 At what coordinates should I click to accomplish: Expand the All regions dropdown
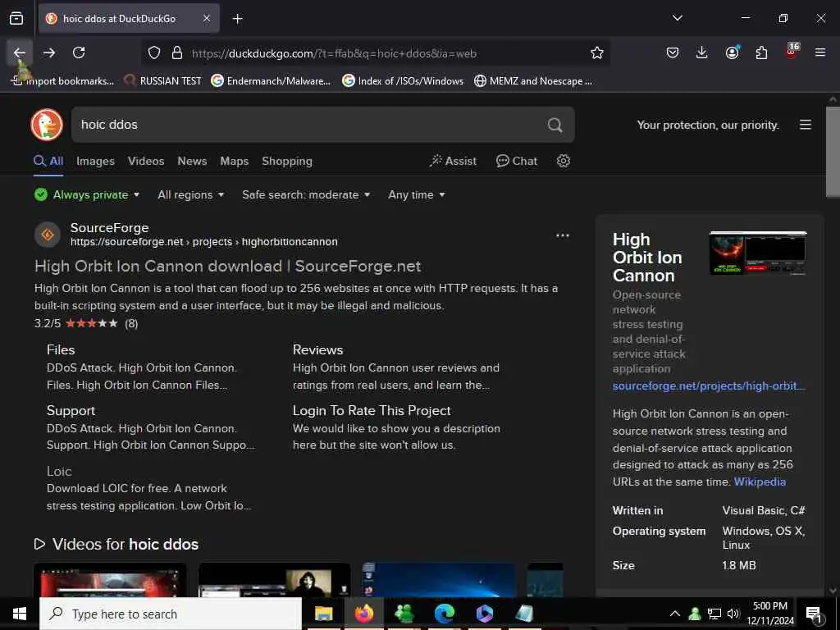click(x=190, y=194)
